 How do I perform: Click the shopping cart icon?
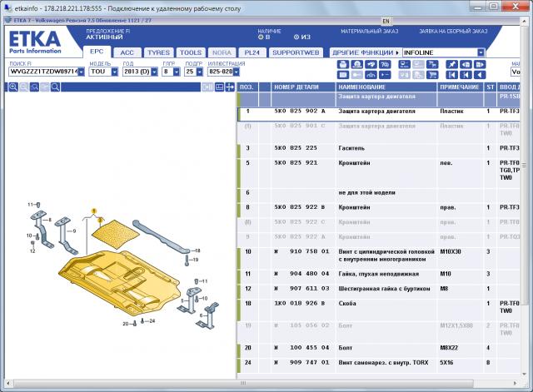[432, 75]
